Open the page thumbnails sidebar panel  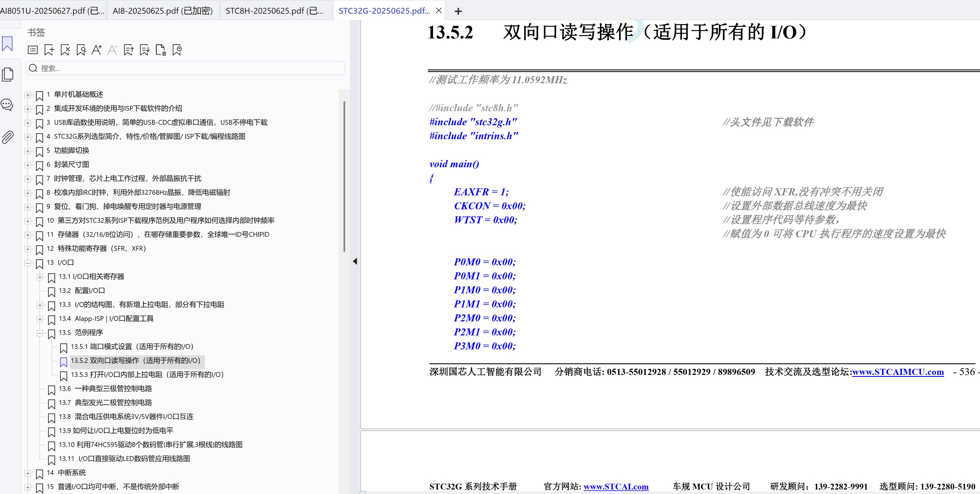(x=8, y=74)
